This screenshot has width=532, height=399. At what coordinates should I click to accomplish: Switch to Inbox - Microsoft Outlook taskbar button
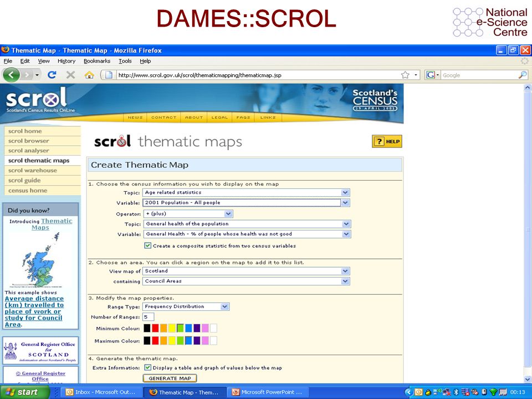101,392
